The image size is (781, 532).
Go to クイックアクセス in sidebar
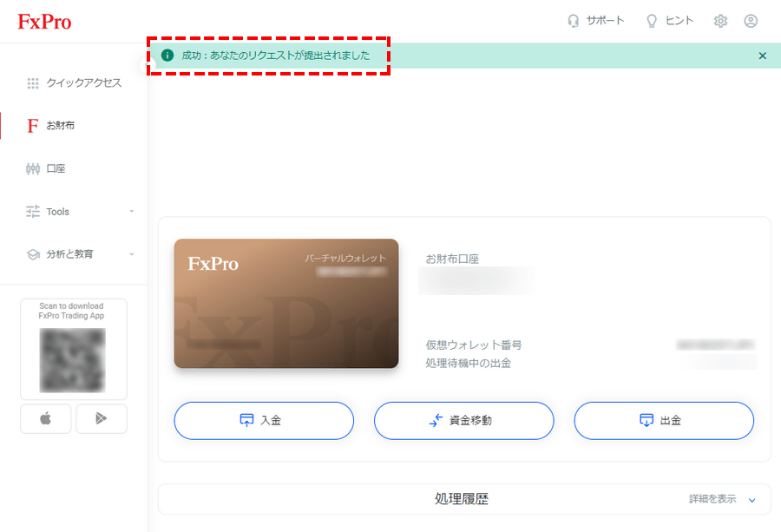click(x=74, y=82)
